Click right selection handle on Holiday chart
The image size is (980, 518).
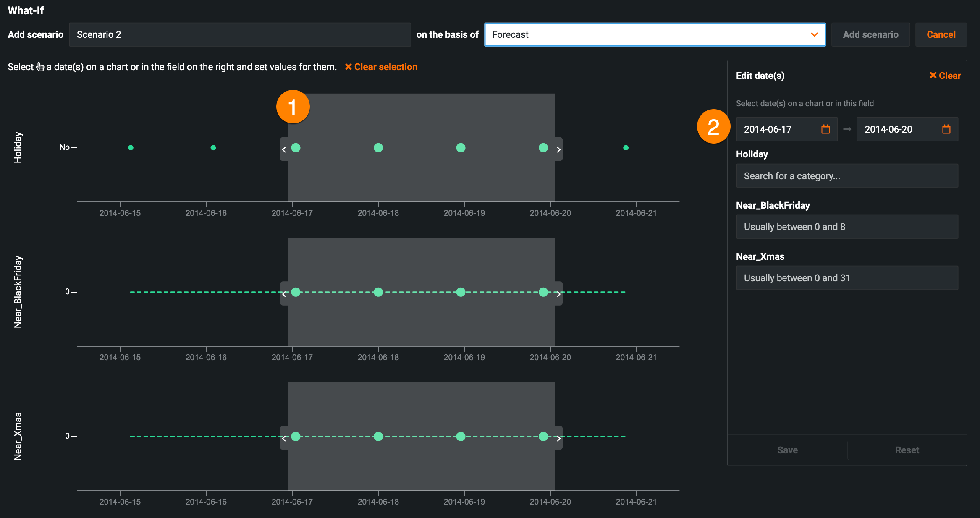point(558,149)
